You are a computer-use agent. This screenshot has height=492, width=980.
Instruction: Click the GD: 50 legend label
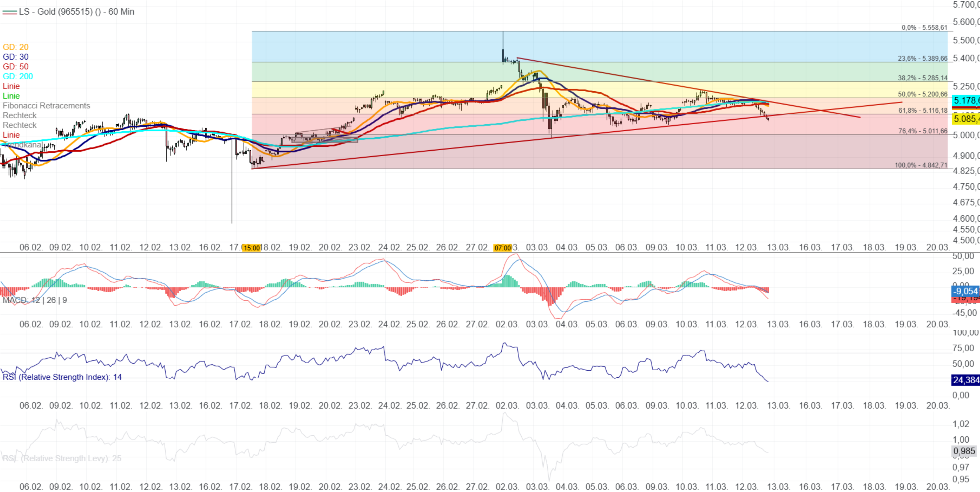click(16, 67)
